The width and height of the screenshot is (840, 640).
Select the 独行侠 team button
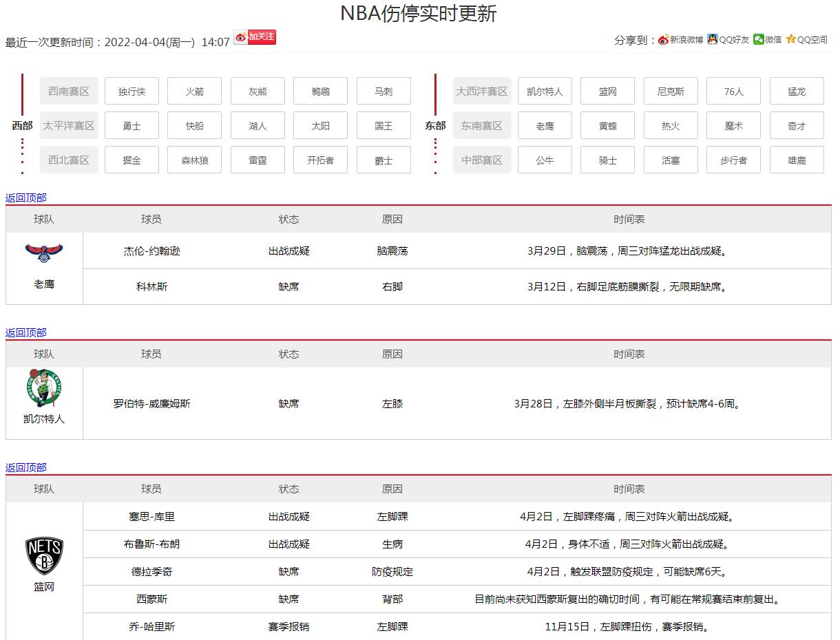click(132, 91)
